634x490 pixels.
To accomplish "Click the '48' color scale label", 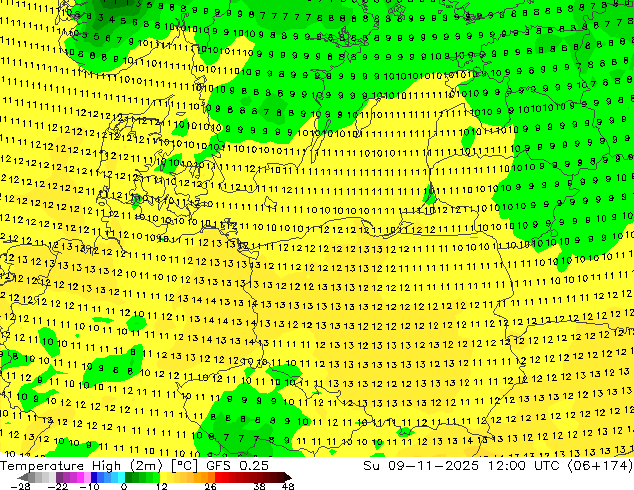I will pos(288,486).
